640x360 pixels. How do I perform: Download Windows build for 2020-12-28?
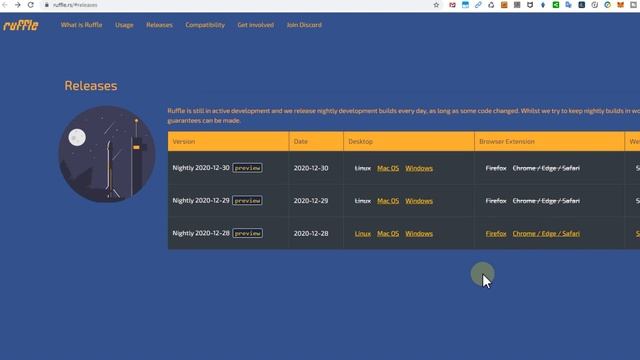pos(419,233)
